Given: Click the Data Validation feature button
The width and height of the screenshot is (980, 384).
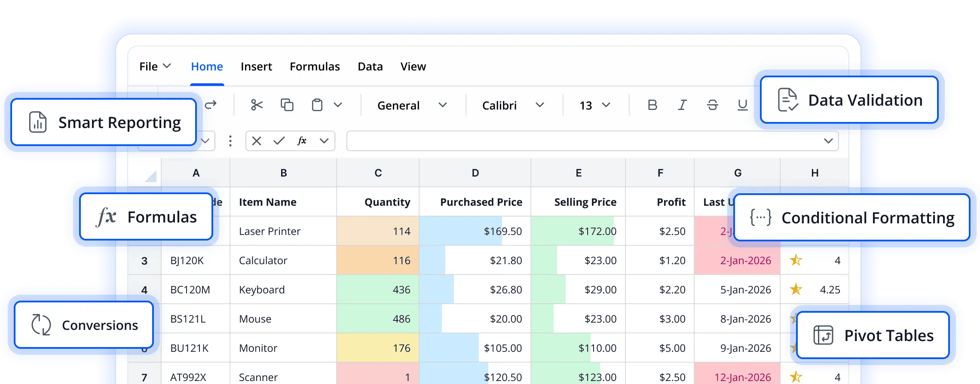Looking at the screenshot, I should [849, 100].
